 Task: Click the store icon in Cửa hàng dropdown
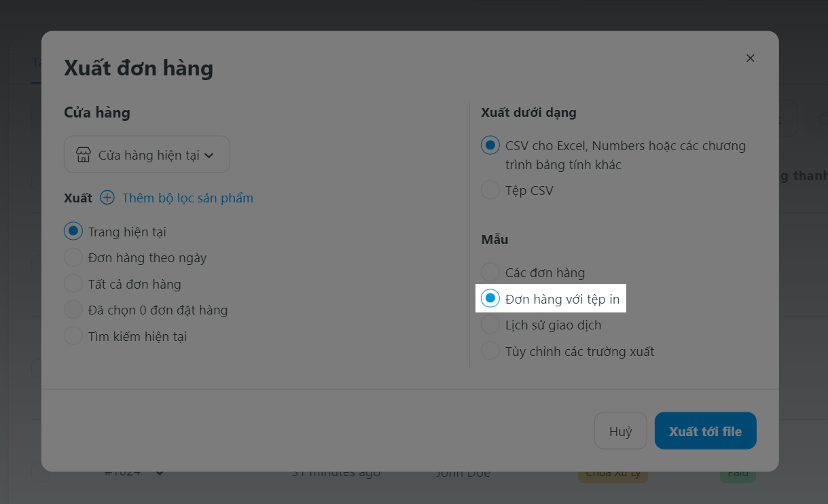coord(84,155)
